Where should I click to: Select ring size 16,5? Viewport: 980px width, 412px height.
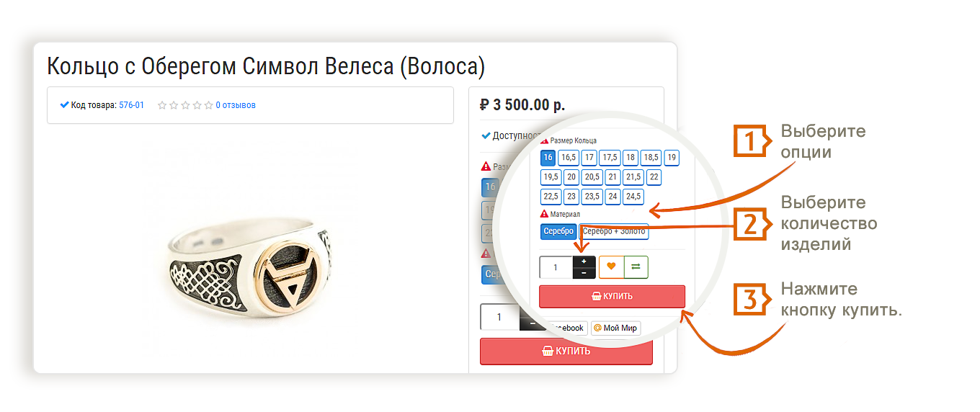click(568, 158)
